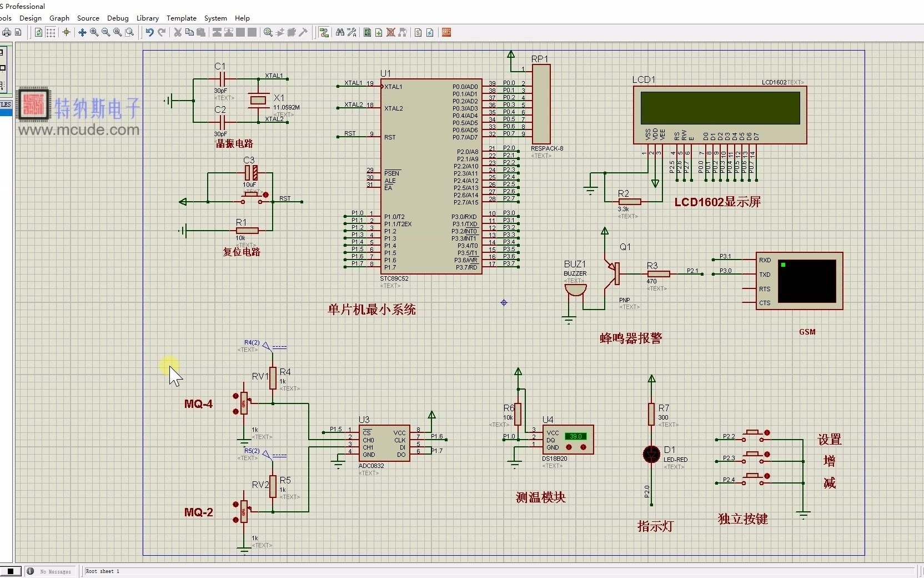The image size is (924, 578).
Task: Click the Electrical Rule Check icon
Action: (x=430, y=32)
